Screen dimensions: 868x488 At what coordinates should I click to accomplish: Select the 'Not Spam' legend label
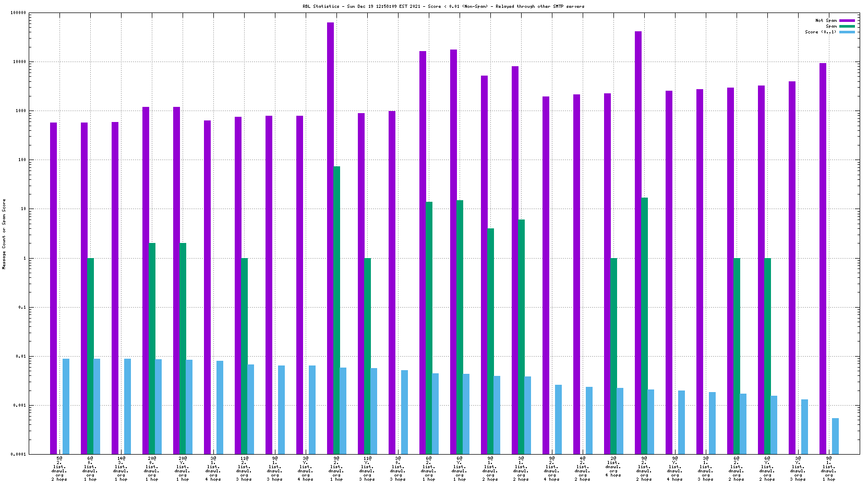pos(826,20)
